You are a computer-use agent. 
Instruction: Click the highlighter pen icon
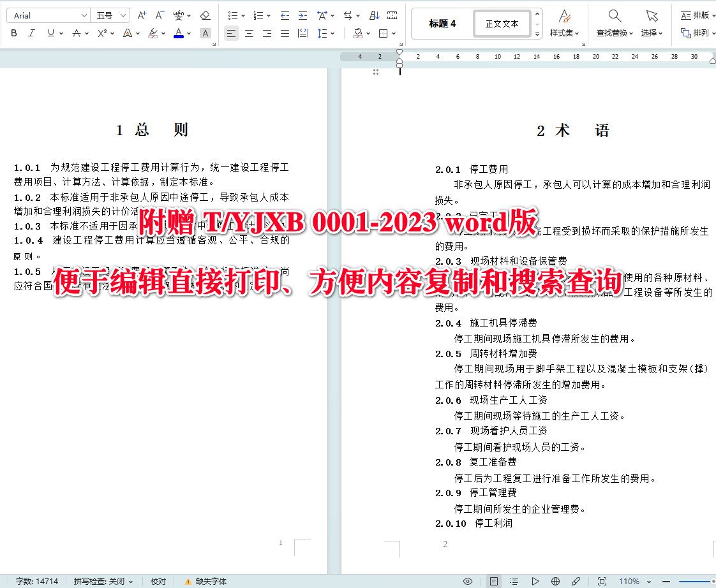(x=153, y=33)
